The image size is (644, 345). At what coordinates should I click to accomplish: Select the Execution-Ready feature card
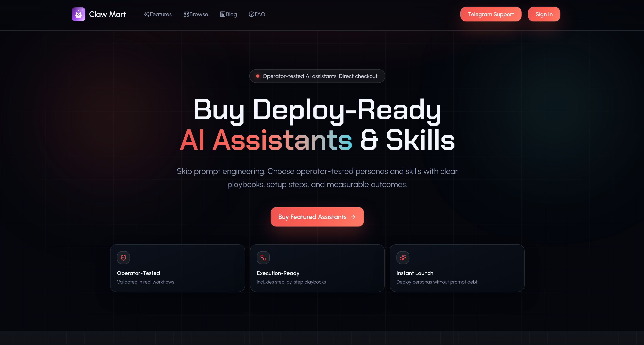[x=317, y=268]
